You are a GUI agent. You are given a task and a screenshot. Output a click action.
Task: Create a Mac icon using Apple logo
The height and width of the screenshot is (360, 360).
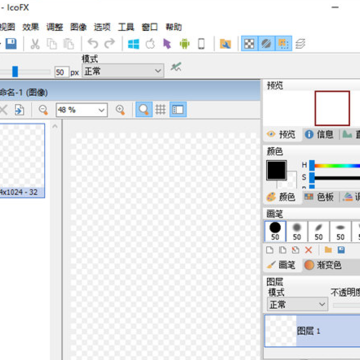tap(150, 44)
